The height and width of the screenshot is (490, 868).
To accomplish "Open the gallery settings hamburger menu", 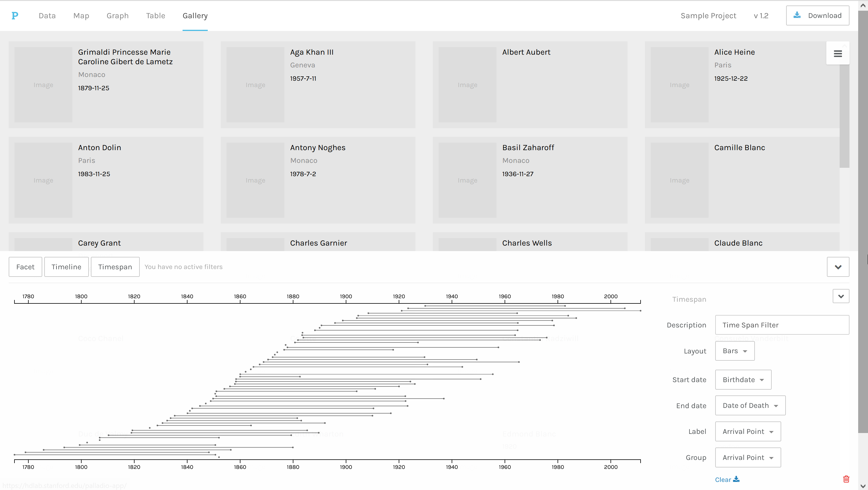I will point(838,54).
